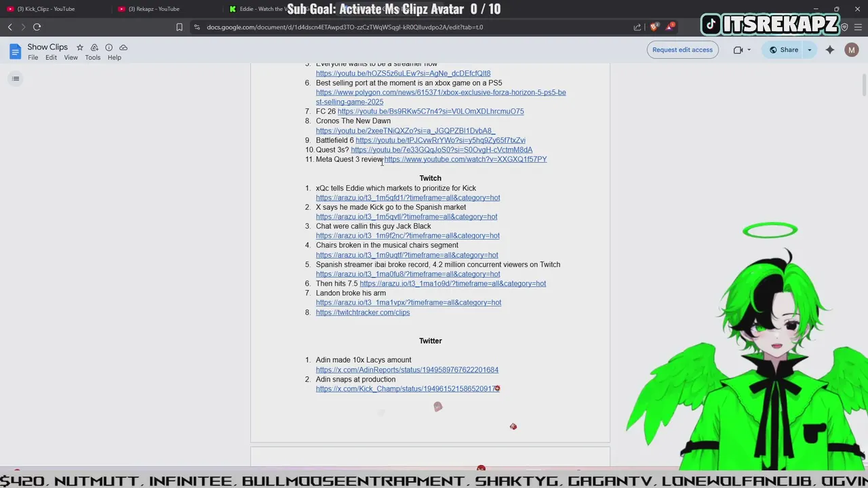Viewport: 868px width, 488px height.
Task: Open the File menu
Action: point(33,58)
